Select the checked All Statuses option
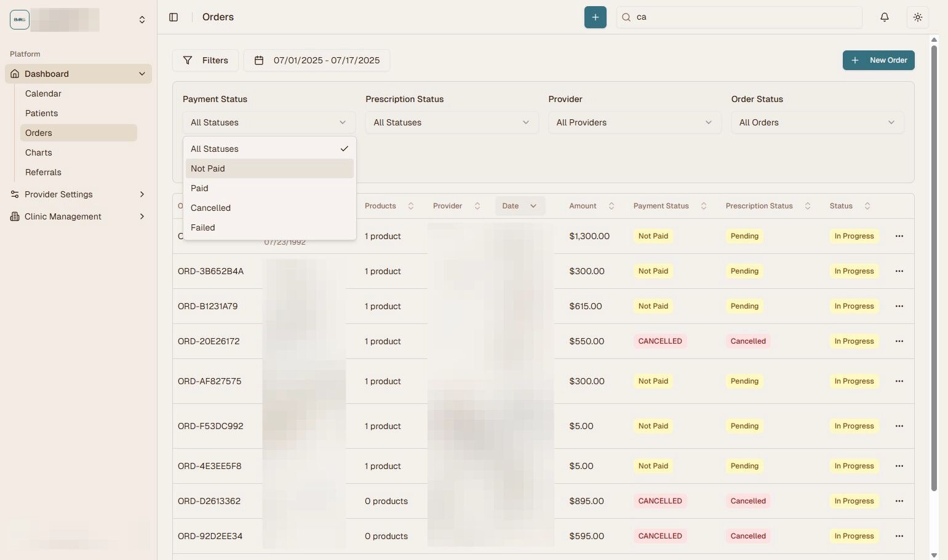The width and height of the screenshot is (948, 560). (214, 148)
